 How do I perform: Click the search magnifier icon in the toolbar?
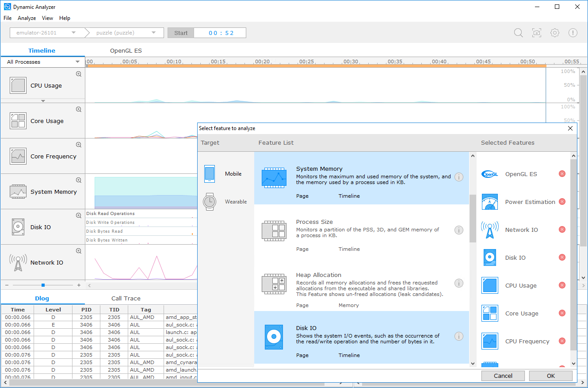[x=518, y=32]
